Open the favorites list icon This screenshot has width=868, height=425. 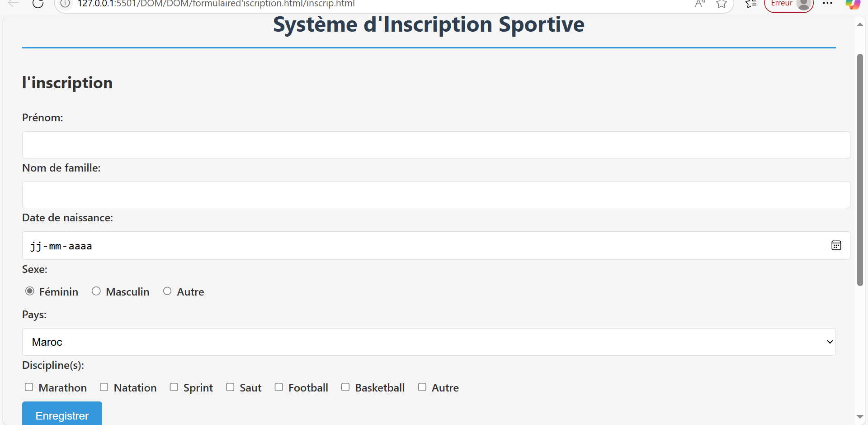tap(751, 4)
